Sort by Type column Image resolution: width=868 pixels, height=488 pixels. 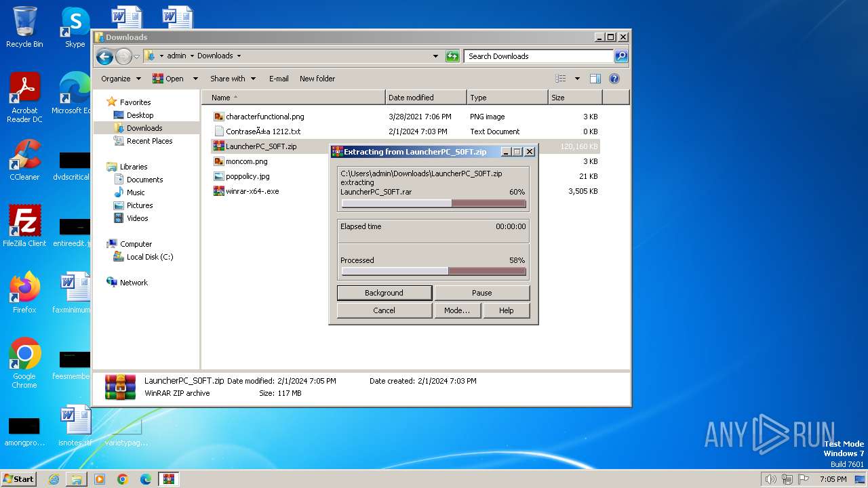pyautogui.click(x=507, y=98)
